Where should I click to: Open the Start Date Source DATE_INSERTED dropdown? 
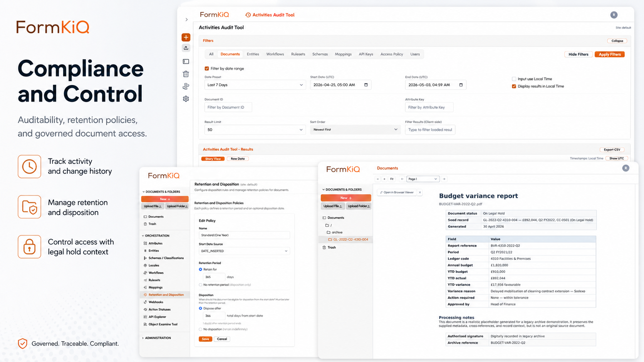click(244, 251)
